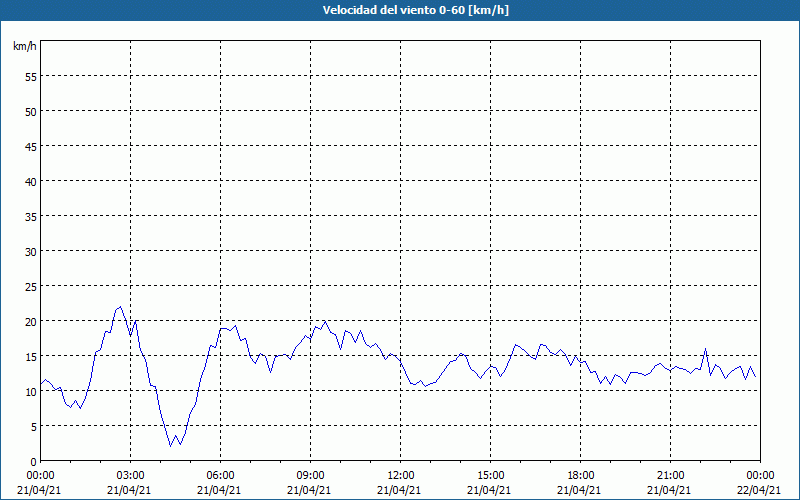The height and width of the screenshot is (500, 800).
Task: Click the 21/04/21 date under 03:00
Action: point(129,490)
